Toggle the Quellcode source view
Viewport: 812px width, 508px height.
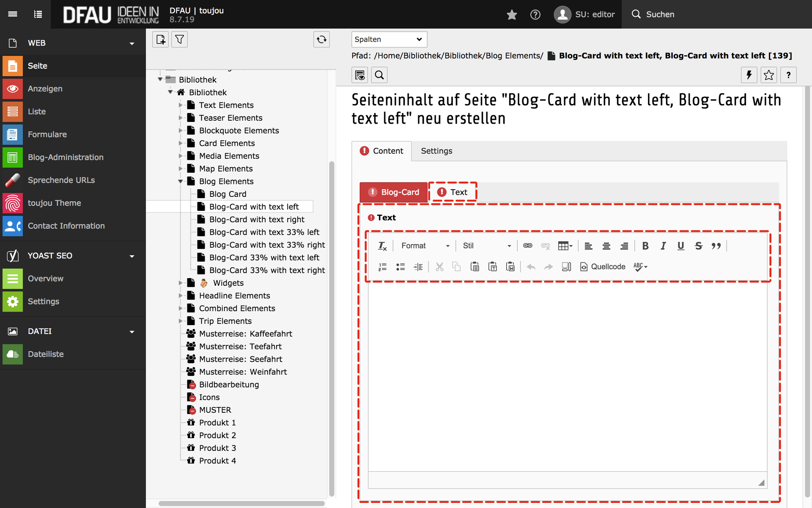[x=603, y=267]
